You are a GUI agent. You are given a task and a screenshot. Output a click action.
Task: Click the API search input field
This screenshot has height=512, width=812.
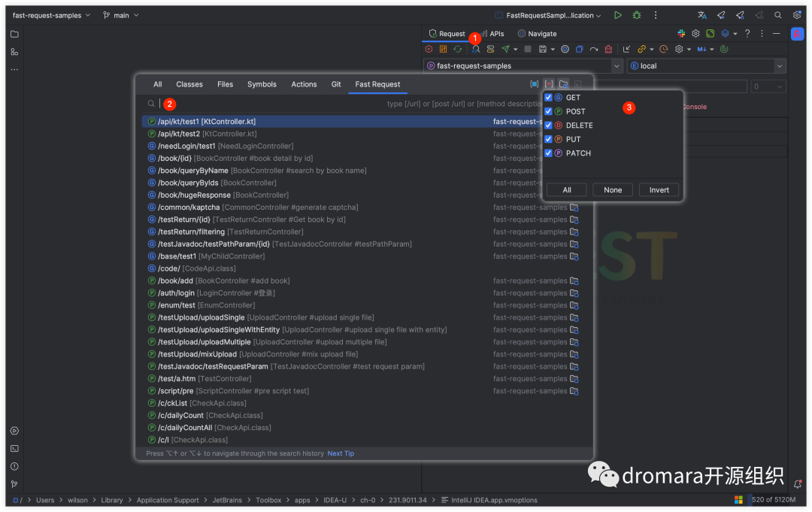[x=342, y=104]
